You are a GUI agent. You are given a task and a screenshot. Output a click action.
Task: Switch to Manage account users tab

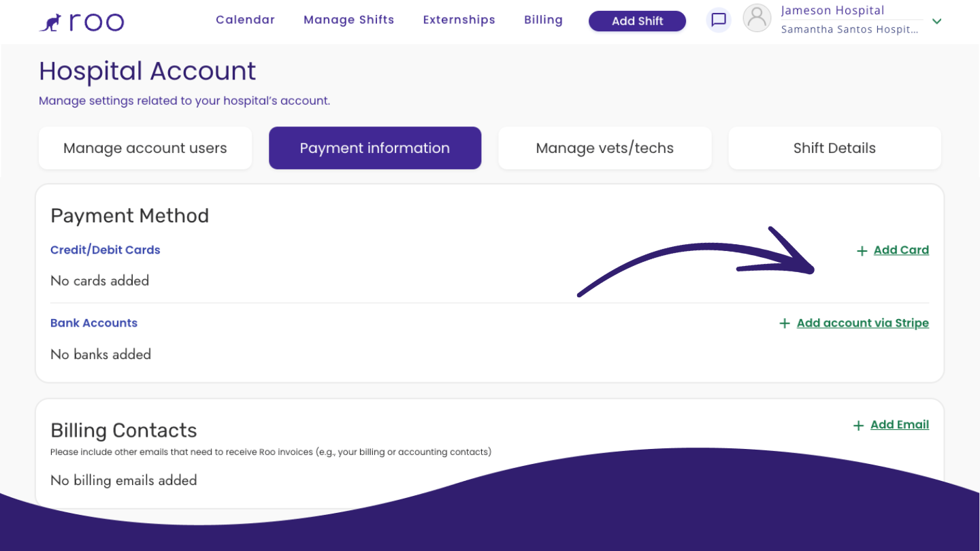(x=145, y=148)
